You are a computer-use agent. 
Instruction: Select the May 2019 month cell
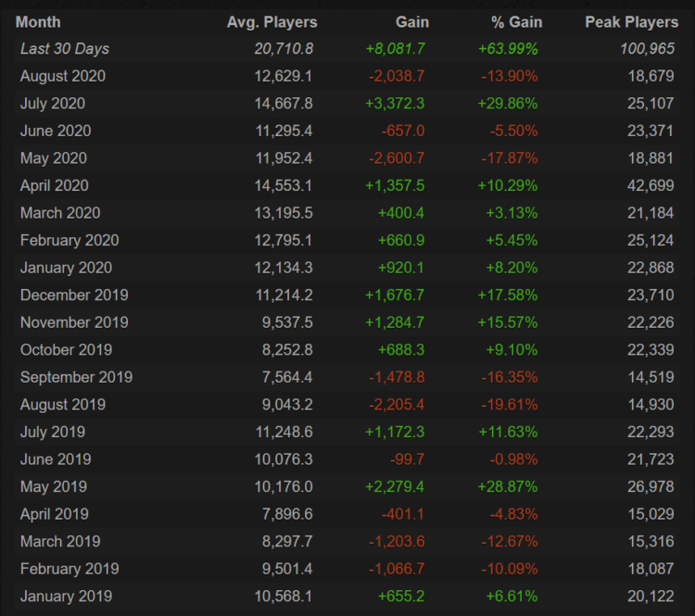54,487
